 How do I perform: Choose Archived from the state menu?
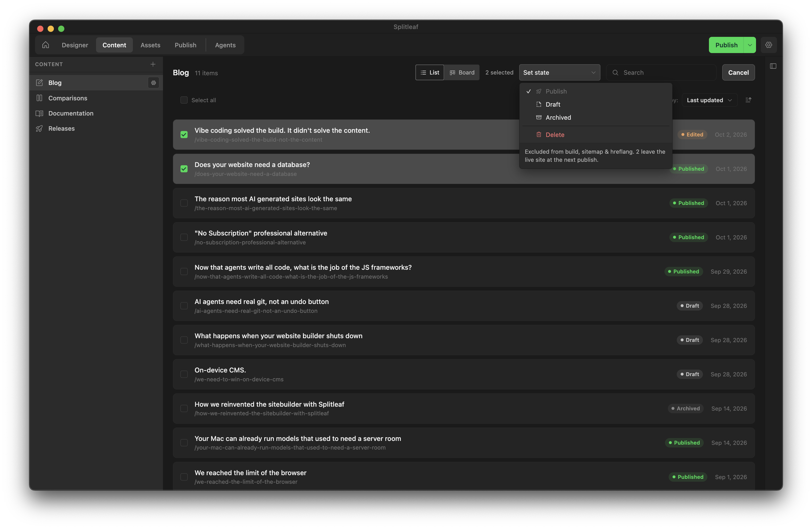[596, 118]
